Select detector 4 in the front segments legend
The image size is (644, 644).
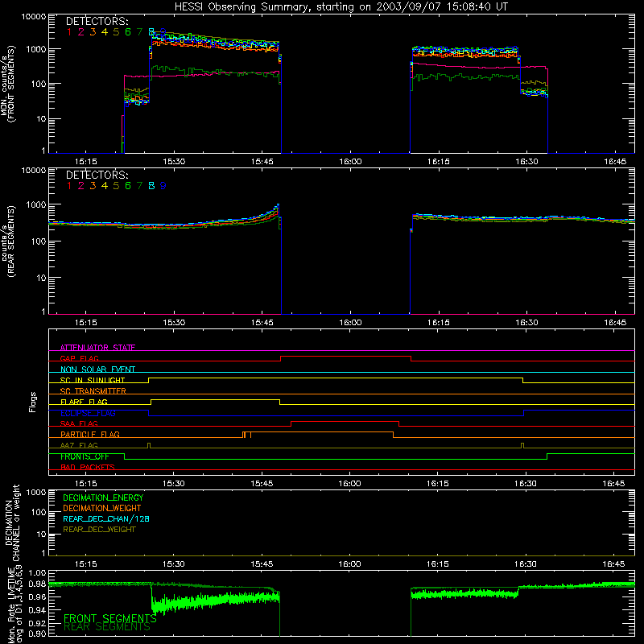(x=105, y=32)
